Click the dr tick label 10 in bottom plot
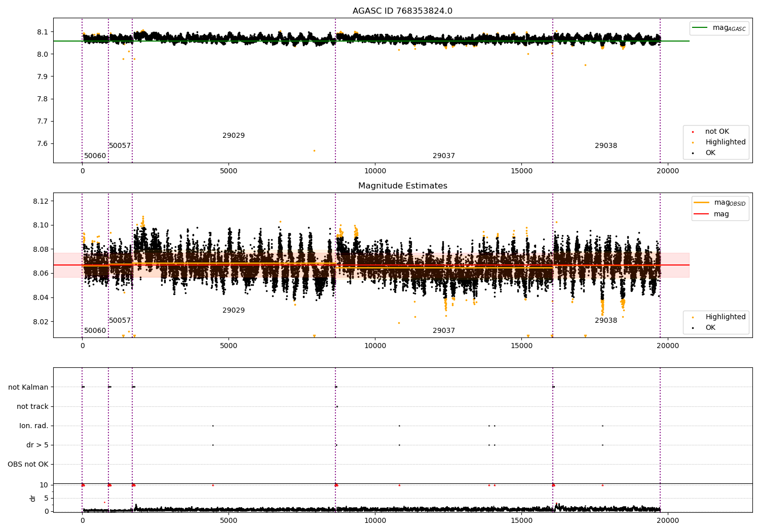Viewport: 760px width, 532px height. click(x=44, y=485)
